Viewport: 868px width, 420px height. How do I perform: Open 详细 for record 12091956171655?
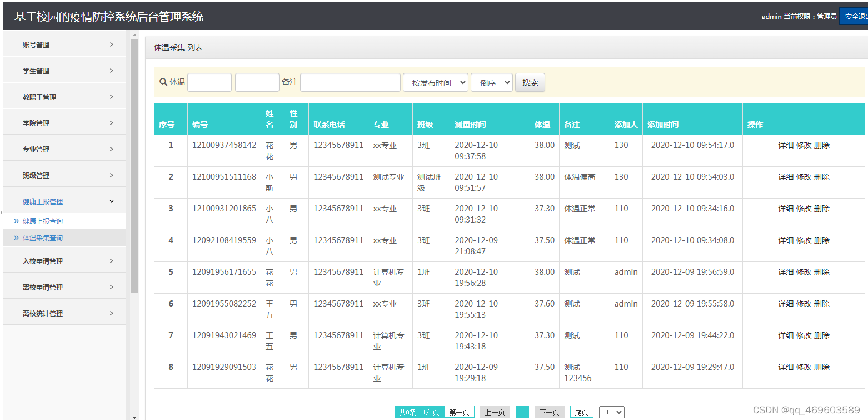coord(786,272)
